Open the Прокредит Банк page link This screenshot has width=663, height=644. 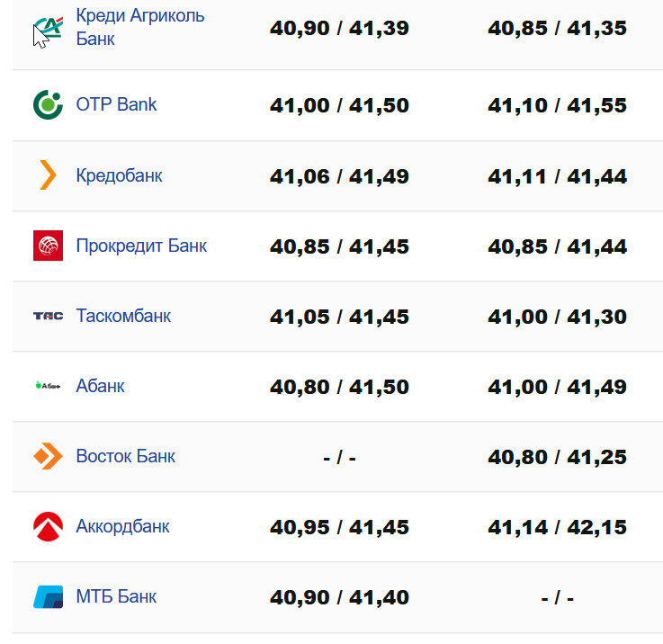141,246
